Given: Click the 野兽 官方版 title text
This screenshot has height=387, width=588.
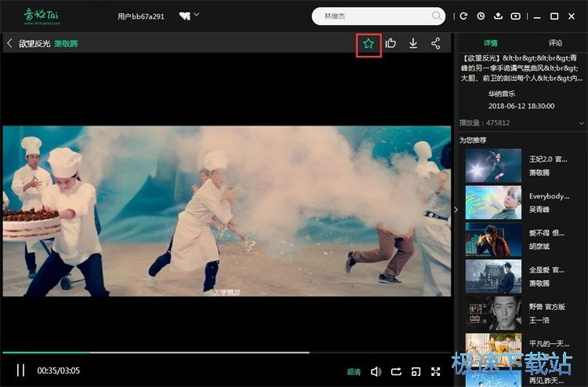Looking at the screenshot, I should click(x=546, y=307).
